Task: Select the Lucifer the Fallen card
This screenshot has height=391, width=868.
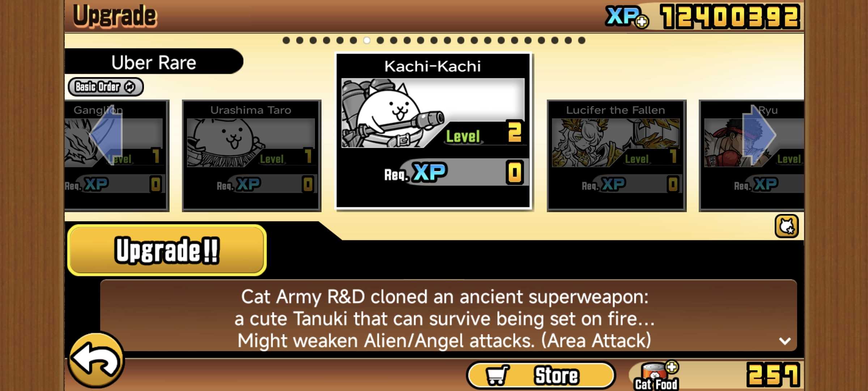Action: (x=616, y=156)
